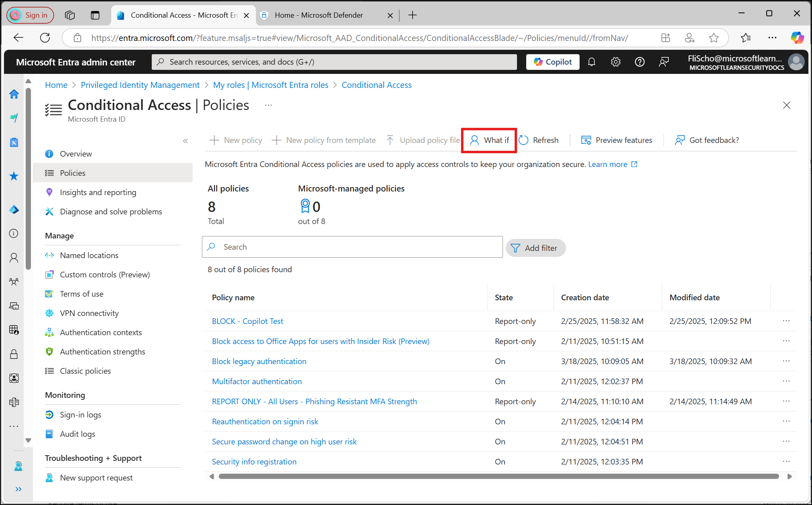The image size is (812, 505).
Task: Collapse the side menu with double chevron
Action: pyautogui.click(x=185, y=141)
